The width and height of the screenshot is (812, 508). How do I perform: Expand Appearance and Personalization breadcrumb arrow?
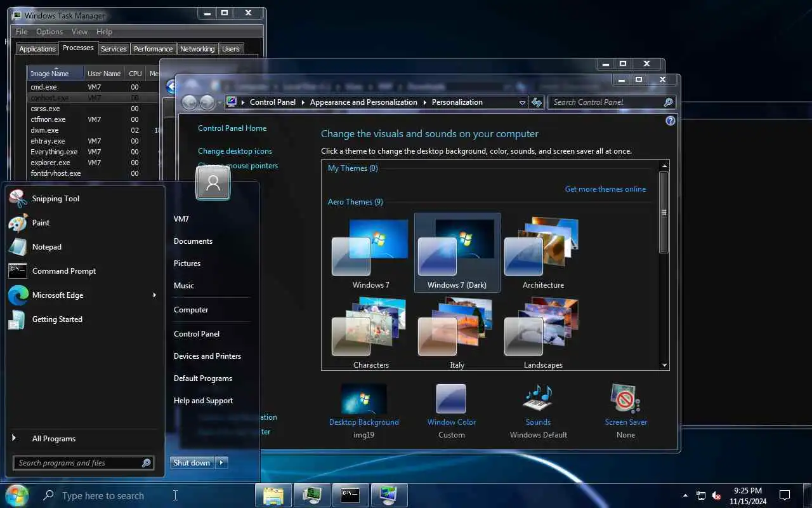pos(425,102)
